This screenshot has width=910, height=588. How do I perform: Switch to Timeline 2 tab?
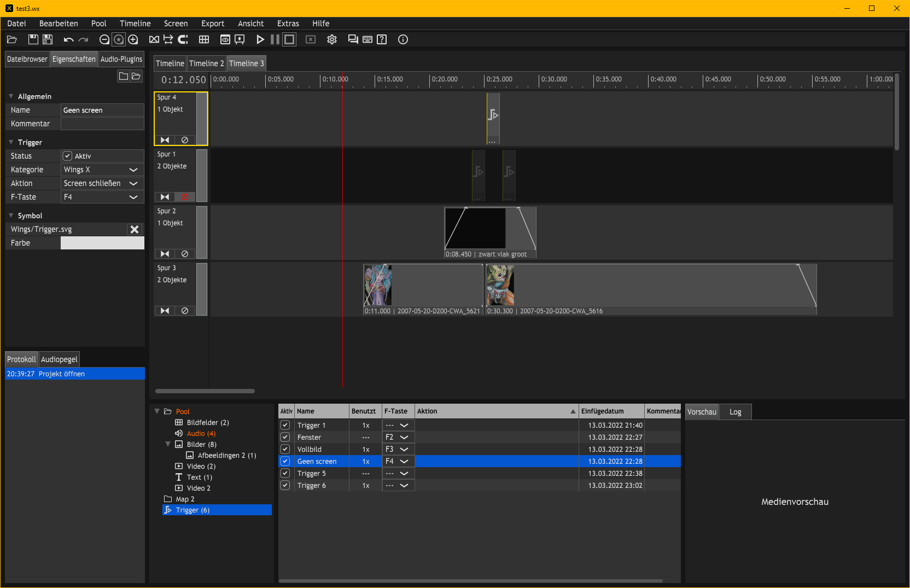tap(207, 63)
